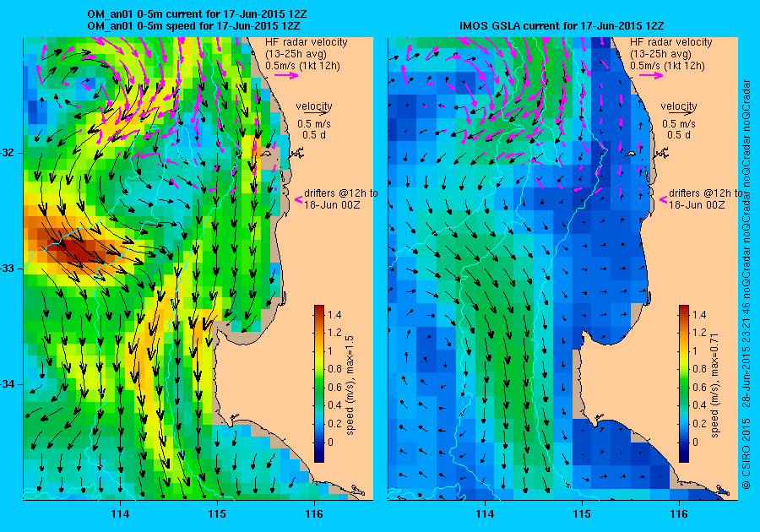Click 'HF radar velocity' label on right map

(670, 42)
